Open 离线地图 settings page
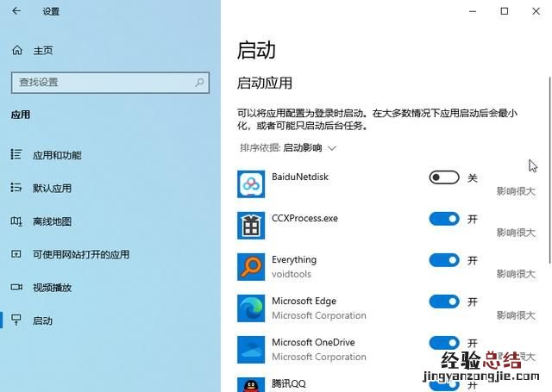 (x=52, y=221)
